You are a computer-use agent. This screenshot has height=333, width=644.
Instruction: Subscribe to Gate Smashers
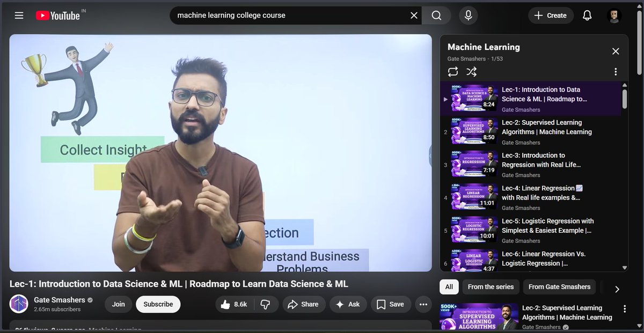click(x=158, y=304)
